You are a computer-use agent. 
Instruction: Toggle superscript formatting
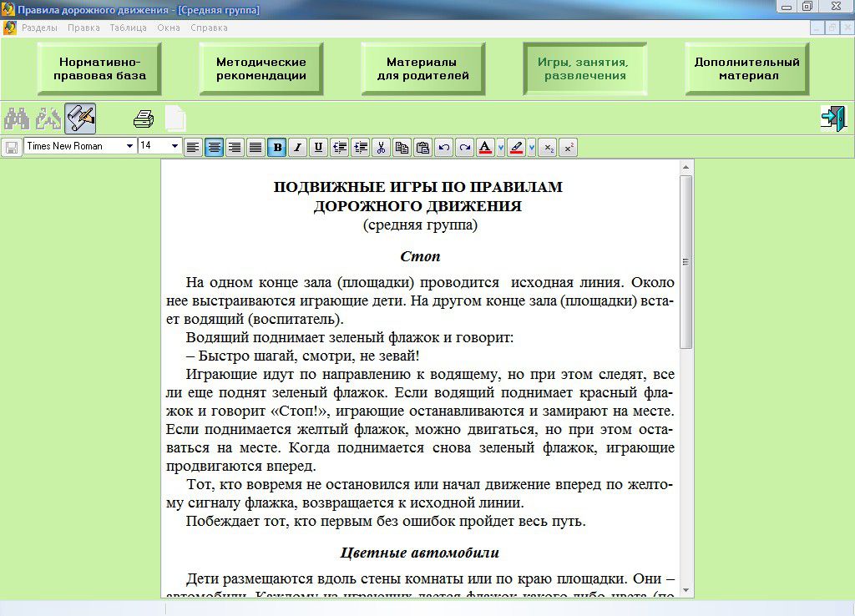pyautogui.click(x=568, y=147)
